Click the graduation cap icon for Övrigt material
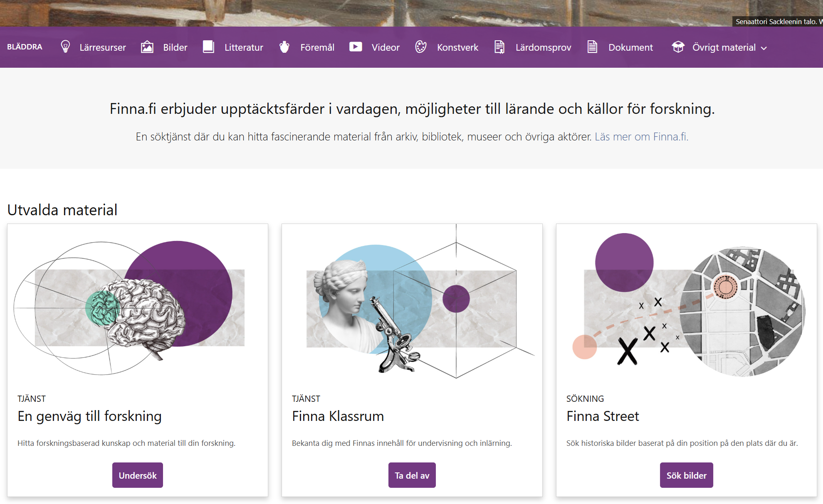Image resolution: width=823 pixels, height=504 pixels. (678, 47)
